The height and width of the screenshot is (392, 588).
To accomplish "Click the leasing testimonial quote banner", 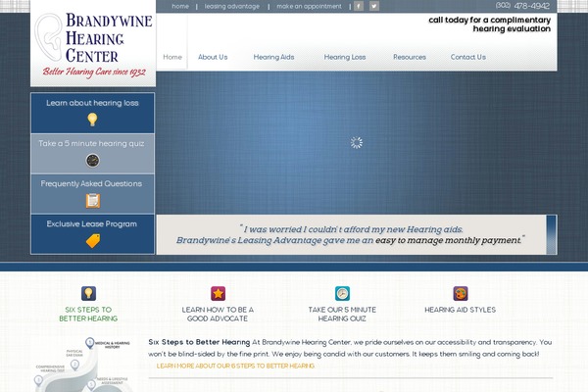I will pos(352,235).
